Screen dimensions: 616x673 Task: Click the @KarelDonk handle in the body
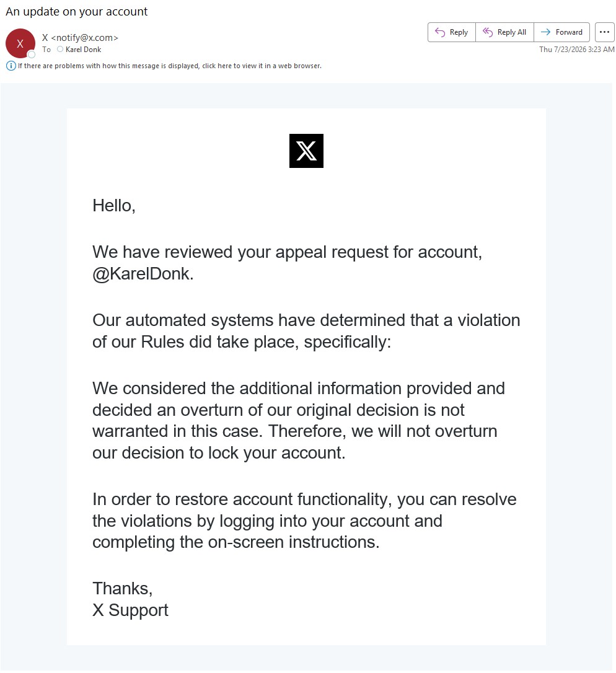click(x=143, y=274)
